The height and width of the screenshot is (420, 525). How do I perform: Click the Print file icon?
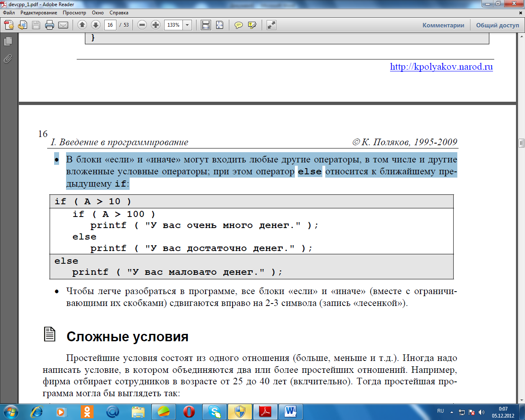point(50,25)
